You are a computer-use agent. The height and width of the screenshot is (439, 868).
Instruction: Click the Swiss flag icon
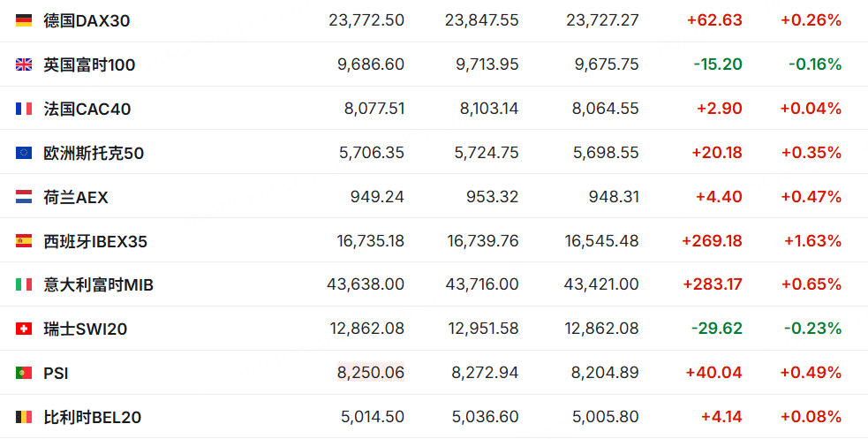click(24, 329)
